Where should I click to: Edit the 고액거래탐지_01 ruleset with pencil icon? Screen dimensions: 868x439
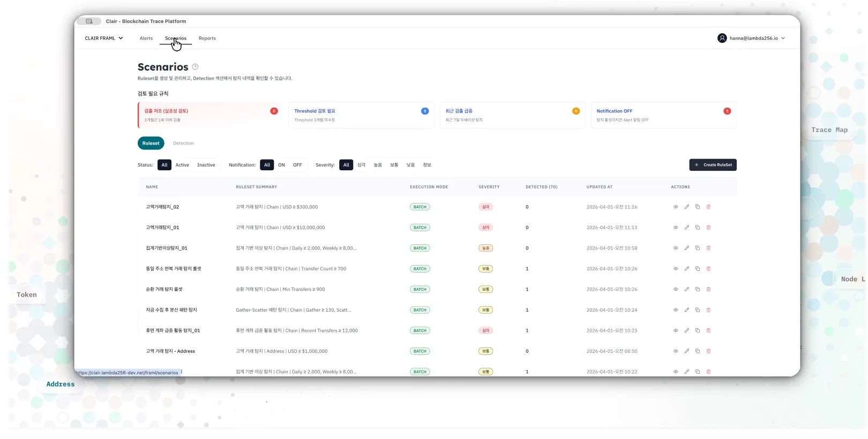686,228
